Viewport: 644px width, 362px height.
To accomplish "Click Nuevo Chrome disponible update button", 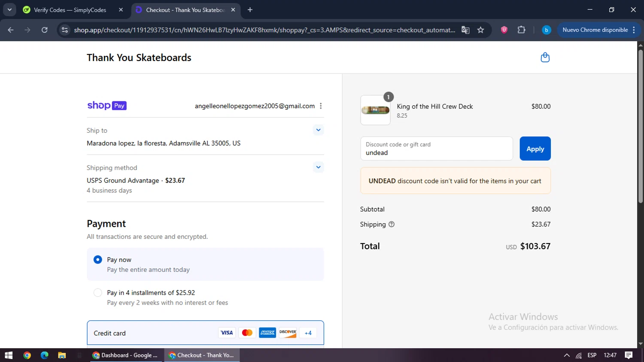I will point(598,30).
